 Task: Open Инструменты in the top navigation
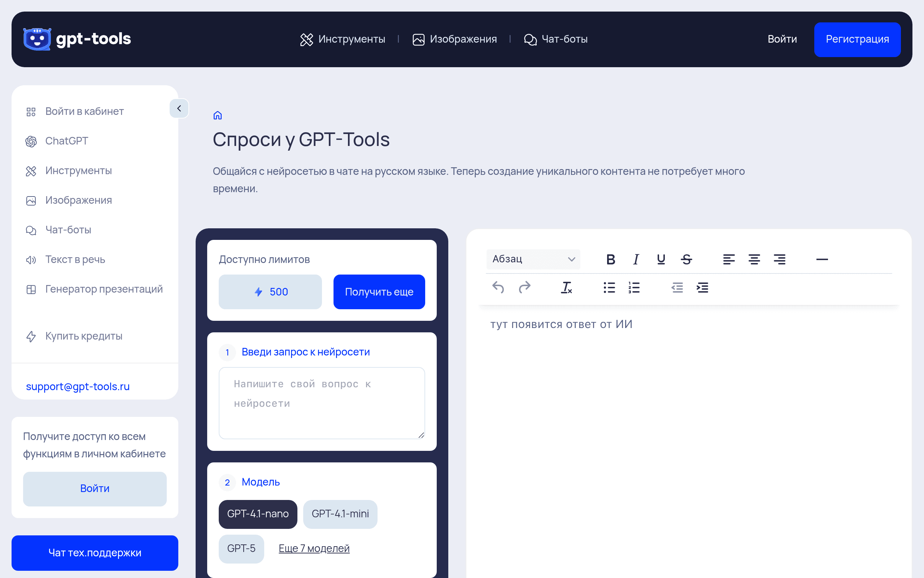(x=343, y=39)
